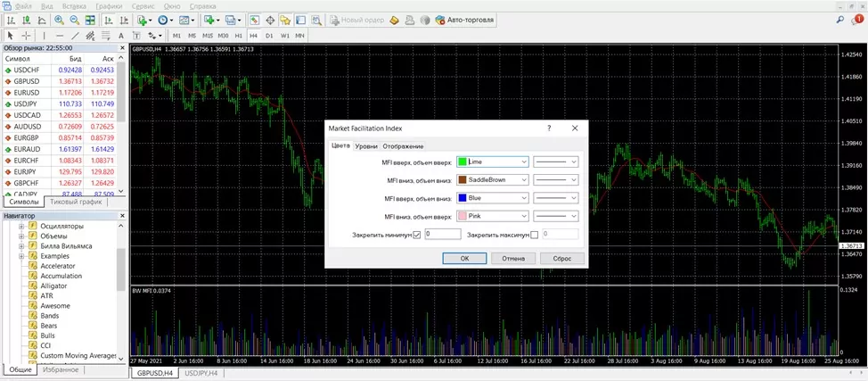Switch to USDJPY,H4 chart tab
This screenshot has height=381, width=868.
[201, 373]
